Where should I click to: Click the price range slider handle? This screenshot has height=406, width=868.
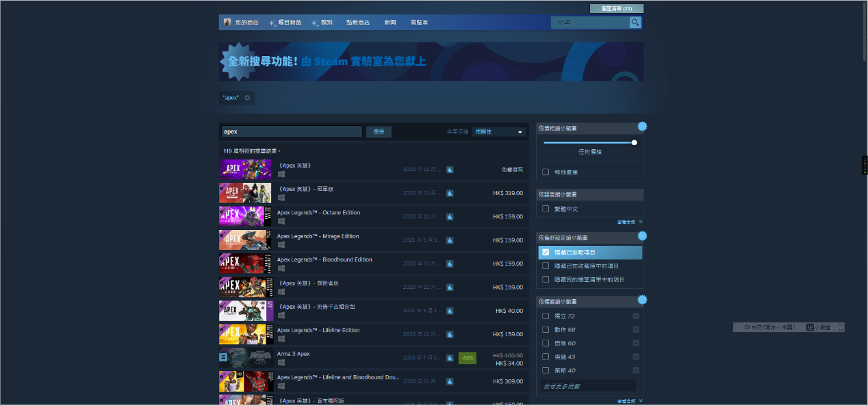[634, 142]
